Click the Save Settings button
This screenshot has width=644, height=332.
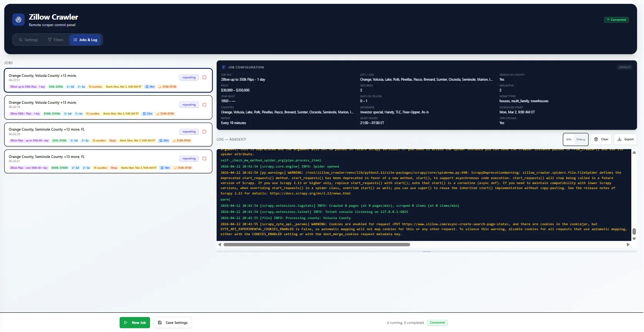coord(172,323)
